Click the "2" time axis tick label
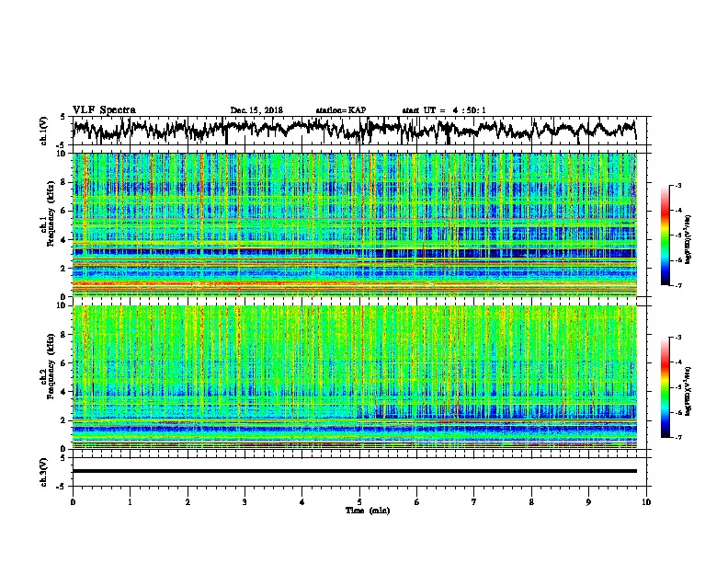Screen dimensions: 728x563 click(x=188, y=501)
